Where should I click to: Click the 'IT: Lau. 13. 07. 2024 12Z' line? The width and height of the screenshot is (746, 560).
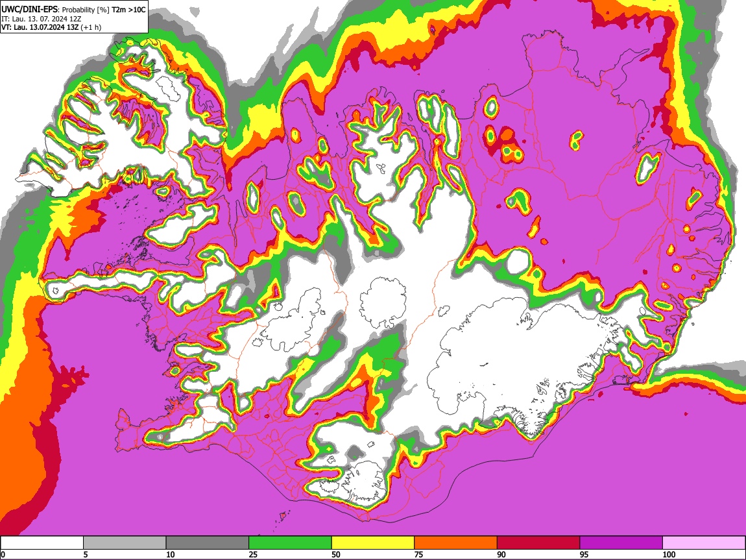point(42,19)
